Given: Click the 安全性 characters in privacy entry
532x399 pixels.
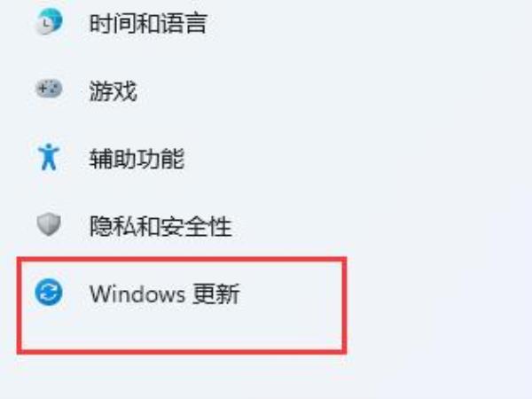Looking at the screenshot, I should (196, 226).
